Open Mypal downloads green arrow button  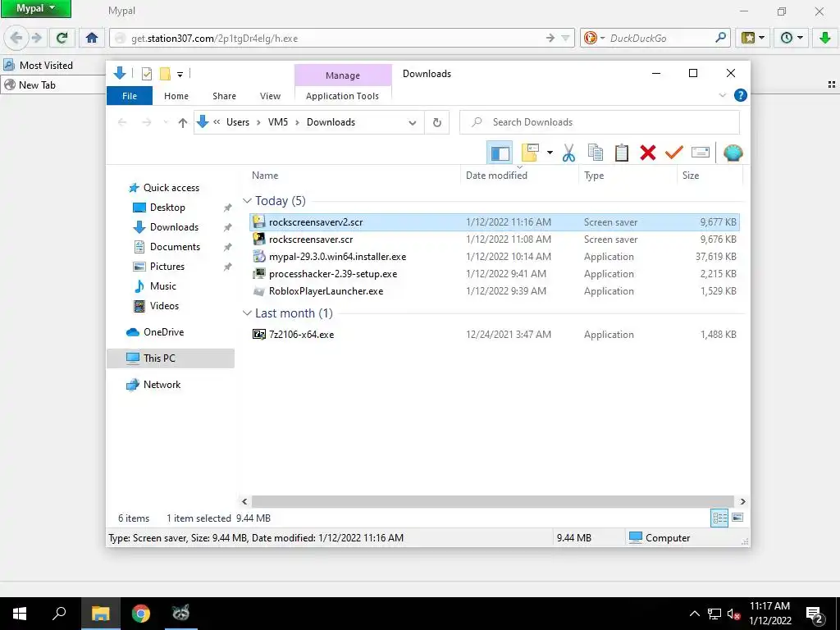tap(825, 38)
